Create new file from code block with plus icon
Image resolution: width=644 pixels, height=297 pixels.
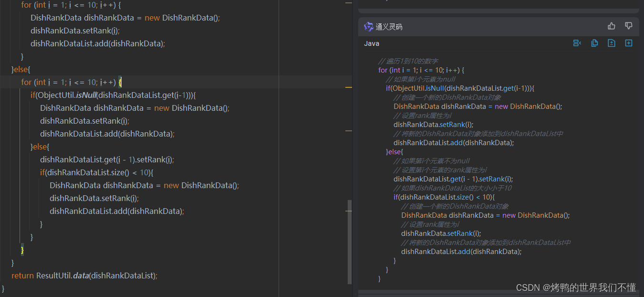[x=629, y=43]
